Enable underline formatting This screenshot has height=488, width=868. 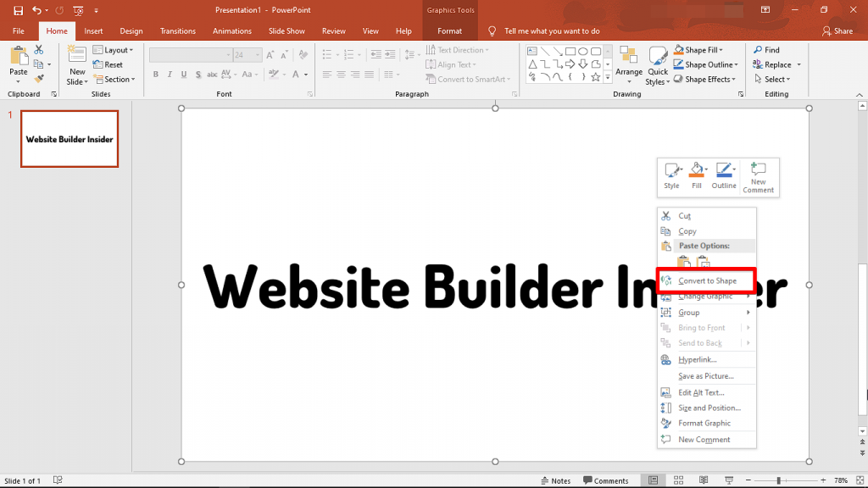(x=183, y=75)
